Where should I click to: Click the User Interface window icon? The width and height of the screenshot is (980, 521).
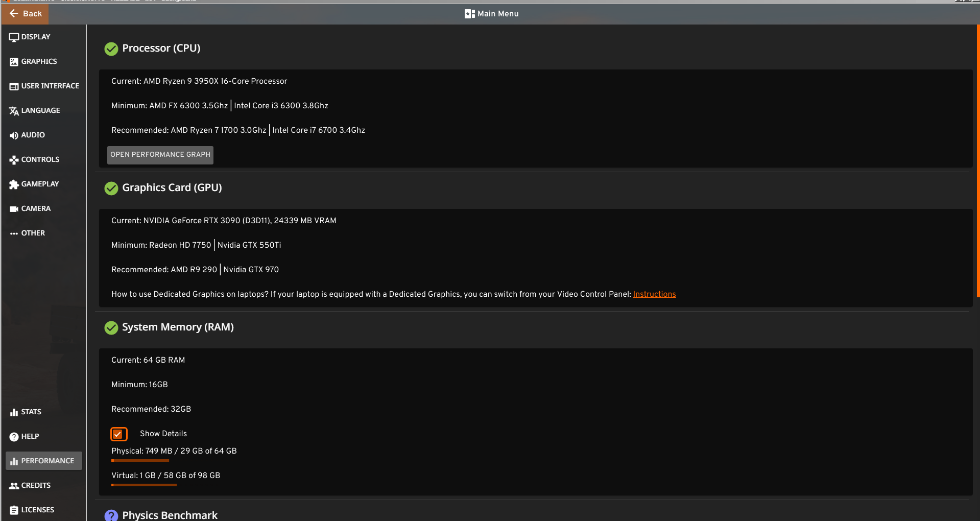[14, 86]
